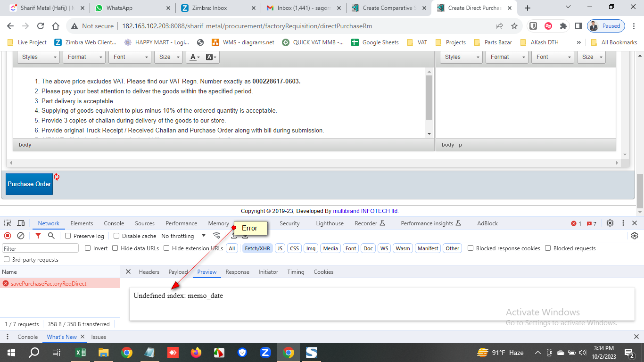
Task: Open the DevTools three-dot customize menu
Action: (x=623, y=223)
